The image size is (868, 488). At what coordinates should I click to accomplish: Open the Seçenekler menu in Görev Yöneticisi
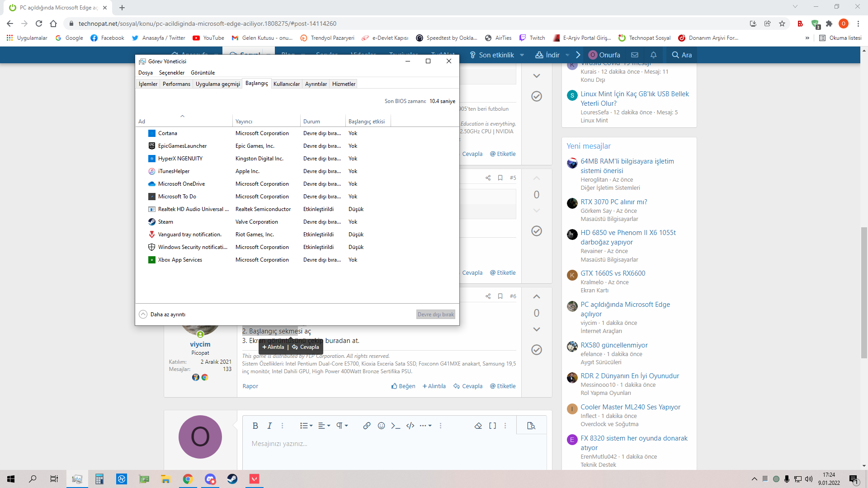(171, 73)
